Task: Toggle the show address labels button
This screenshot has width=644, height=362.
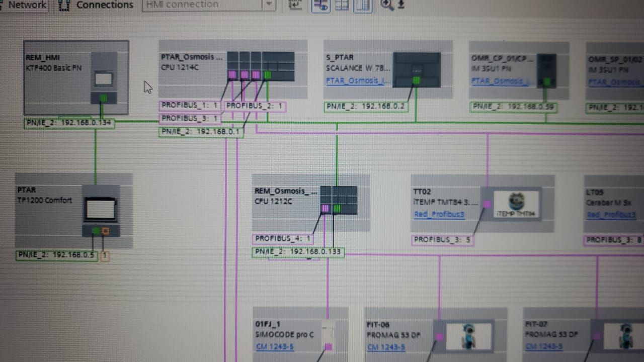Action: point(321,5)
